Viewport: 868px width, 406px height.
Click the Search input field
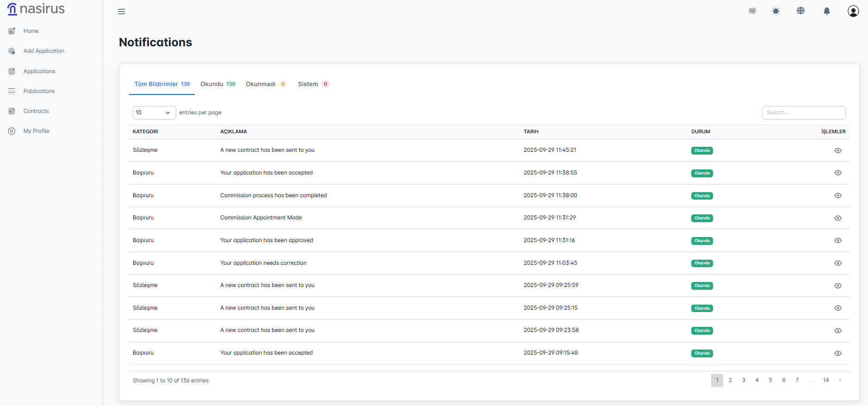coord(803,112)
